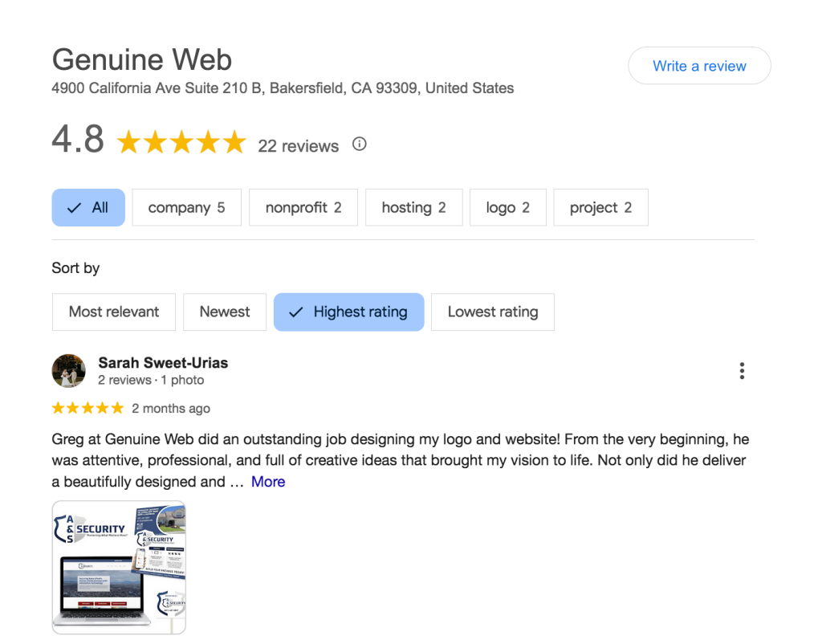Screen dimensions: 822x644
Task: Click the 22 reviews count text
Action: point(298,146)
